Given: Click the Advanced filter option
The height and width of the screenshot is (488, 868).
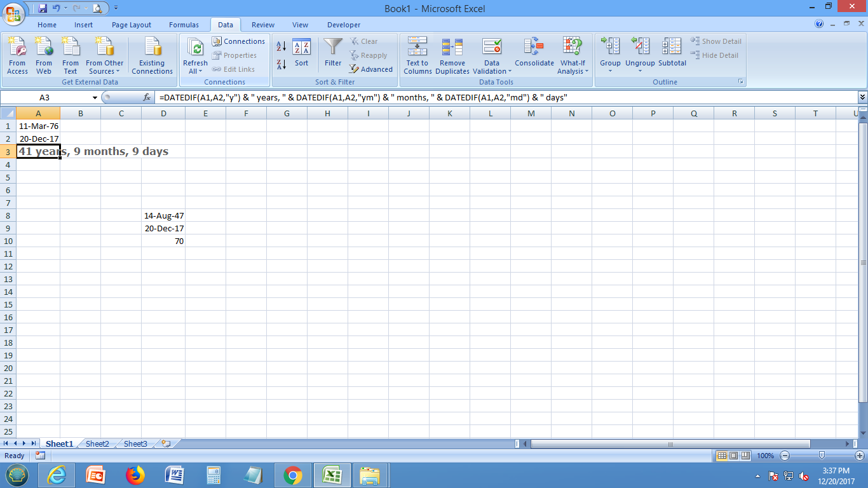Looking at the screenshot, I should (371, 69).
